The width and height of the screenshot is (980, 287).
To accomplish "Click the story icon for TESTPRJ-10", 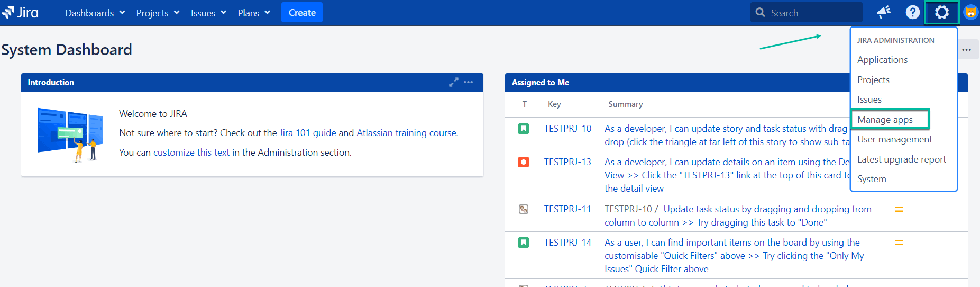I will point(524,129).
